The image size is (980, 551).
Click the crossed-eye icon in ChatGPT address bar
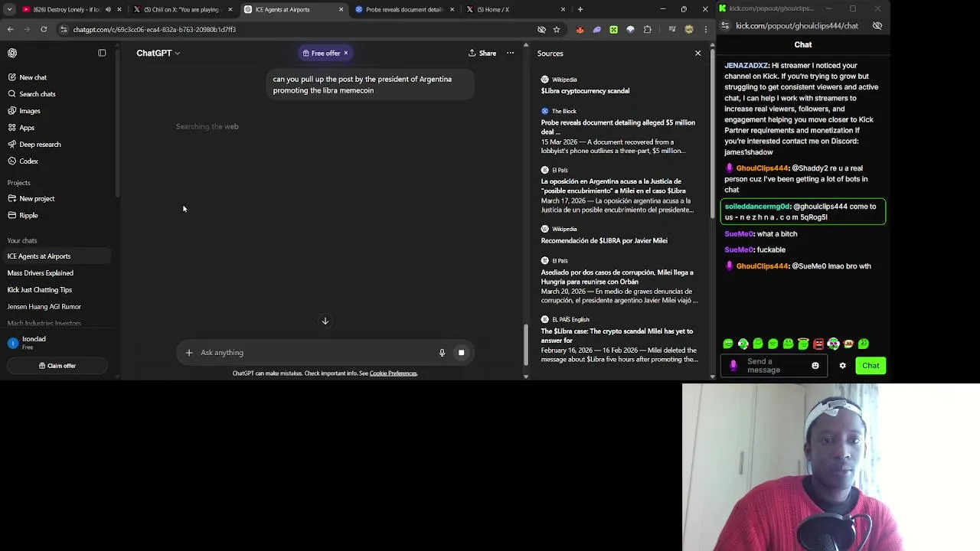point(541,30)
